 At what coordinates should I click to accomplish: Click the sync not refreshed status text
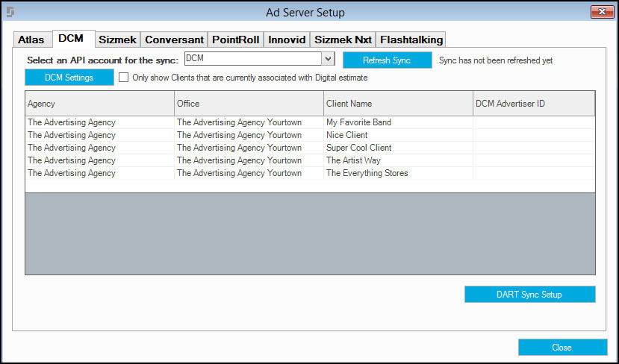[496, 60]
